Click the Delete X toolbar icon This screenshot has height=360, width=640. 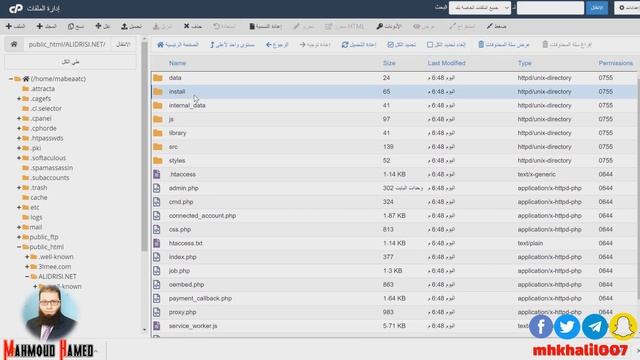click(192, 26)
